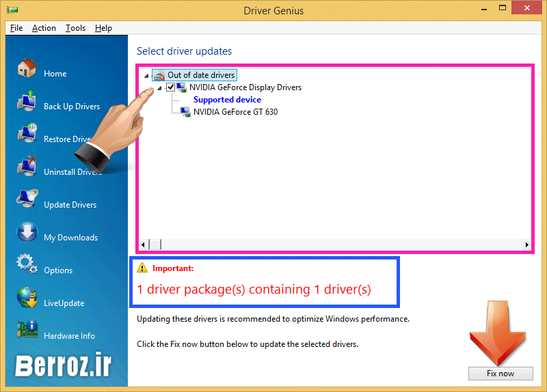Open the Help menu

[x=103, y=28]
